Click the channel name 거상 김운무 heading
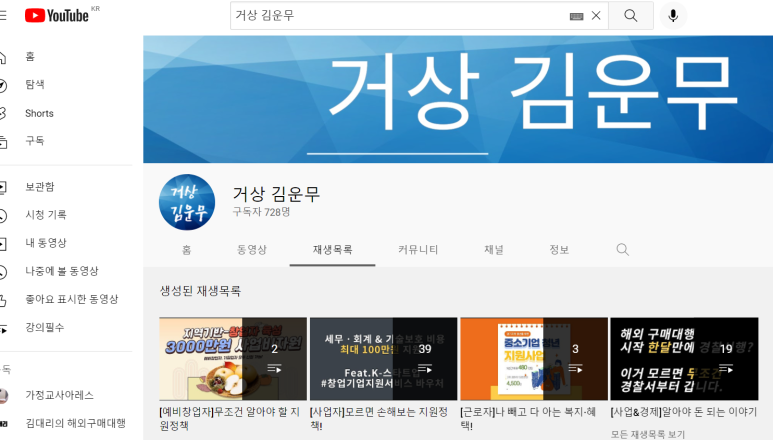The image size is (773, 440). [x=277, y=194]
